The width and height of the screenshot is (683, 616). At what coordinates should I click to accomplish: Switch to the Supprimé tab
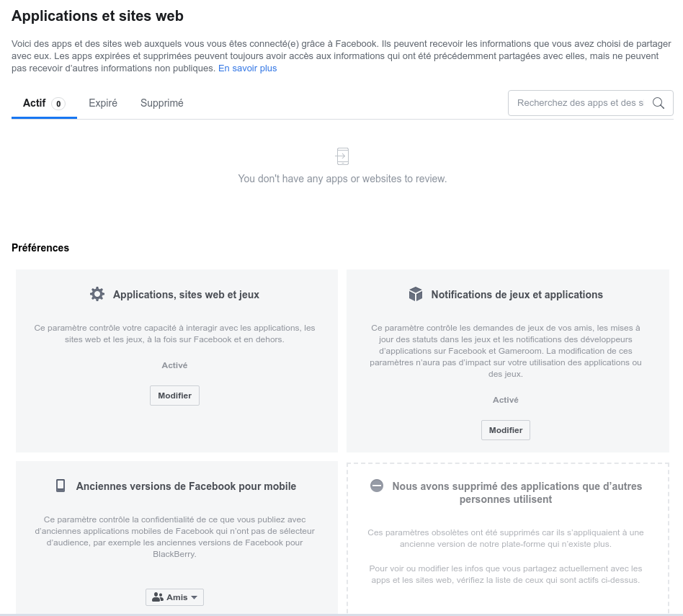click(161, 103)
